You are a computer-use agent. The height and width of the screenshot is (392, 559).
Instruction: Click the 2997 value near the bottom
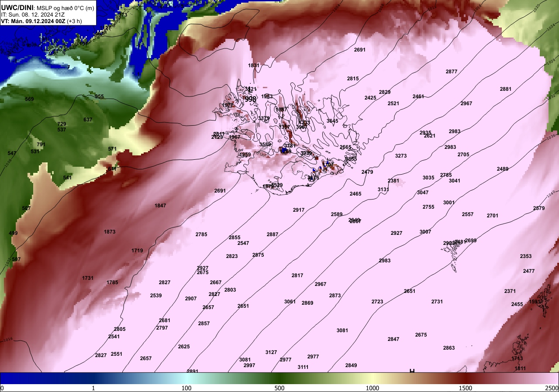click(249, 365)
